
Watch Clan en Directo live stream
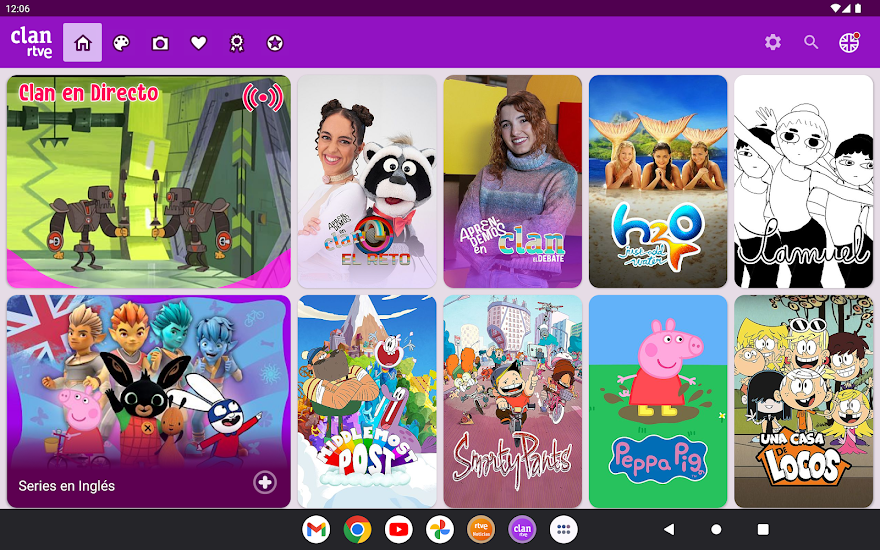click(x=148, y=181)
